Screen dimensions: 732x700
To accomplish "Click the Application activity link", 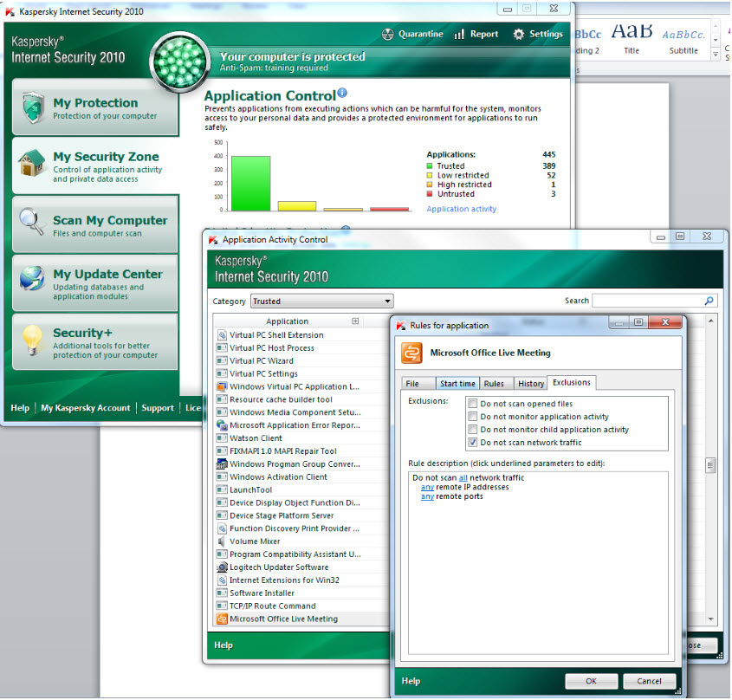I will coord(462,209).
